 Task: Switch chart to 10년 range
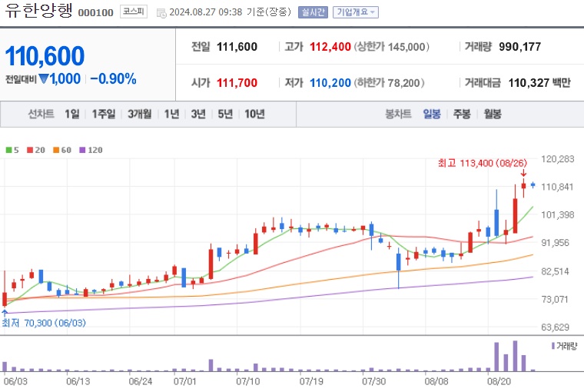point(255,114)
